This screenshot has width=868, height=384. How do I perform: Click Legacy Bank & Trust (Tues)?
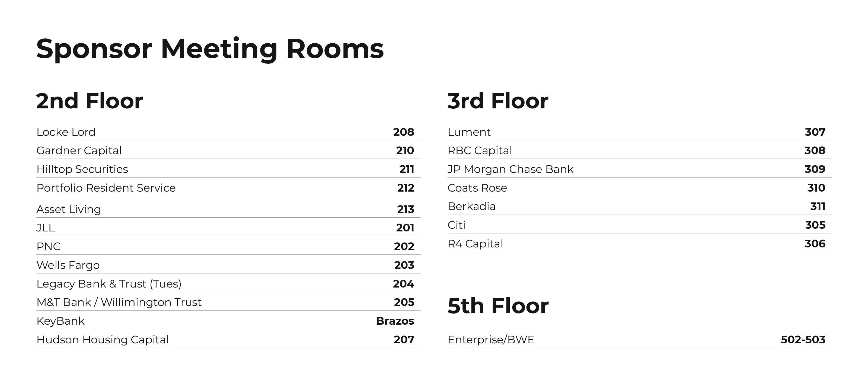pyautogui.click(x=109, y=284)
